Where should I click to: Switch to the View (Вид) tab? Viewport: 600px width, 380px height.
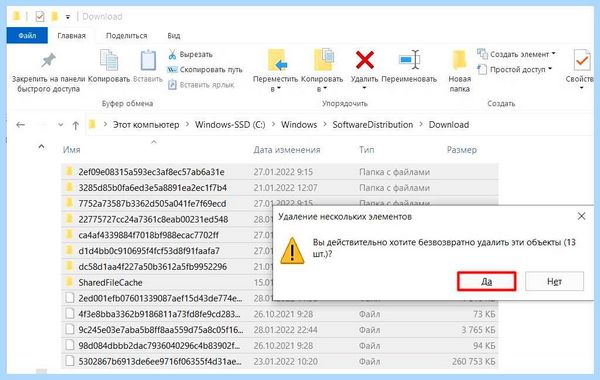pyautogui.click(x=174, y=36)
